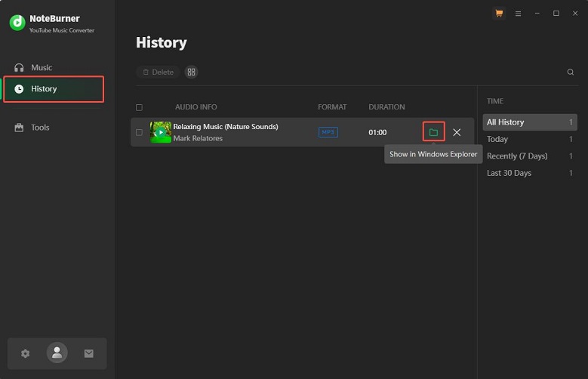Filter history by Today

pos(530,139)
